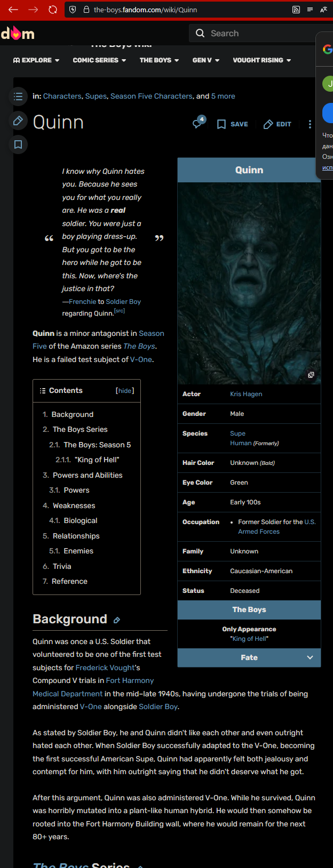Open the Medical Department link

[67, 694]
